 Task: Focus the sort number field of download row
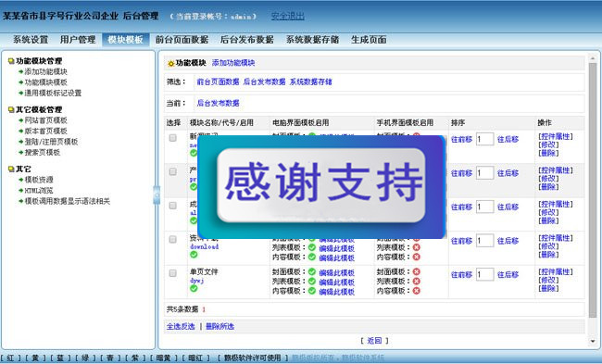pyautogui.click(x=484, y=241)
